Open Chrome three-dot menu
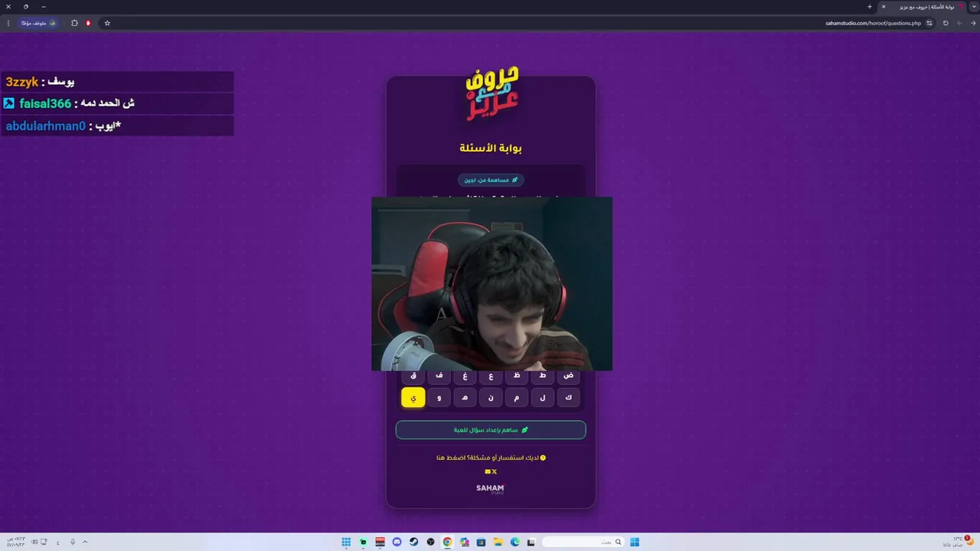The width and height of the screenshot is (980, 551). (8, 23)
